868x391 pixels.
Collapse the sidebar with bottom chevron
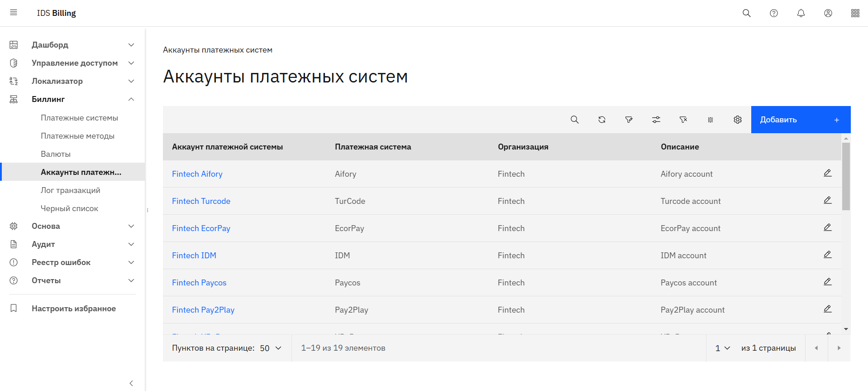click(131, 383)
